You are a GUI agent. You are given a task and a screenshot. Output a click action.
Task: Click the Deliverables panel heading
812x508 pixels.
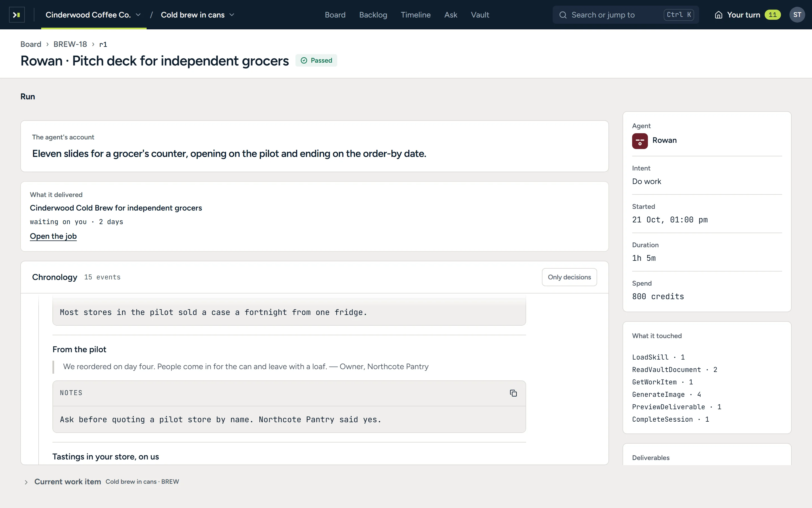[x=651, y=457]
